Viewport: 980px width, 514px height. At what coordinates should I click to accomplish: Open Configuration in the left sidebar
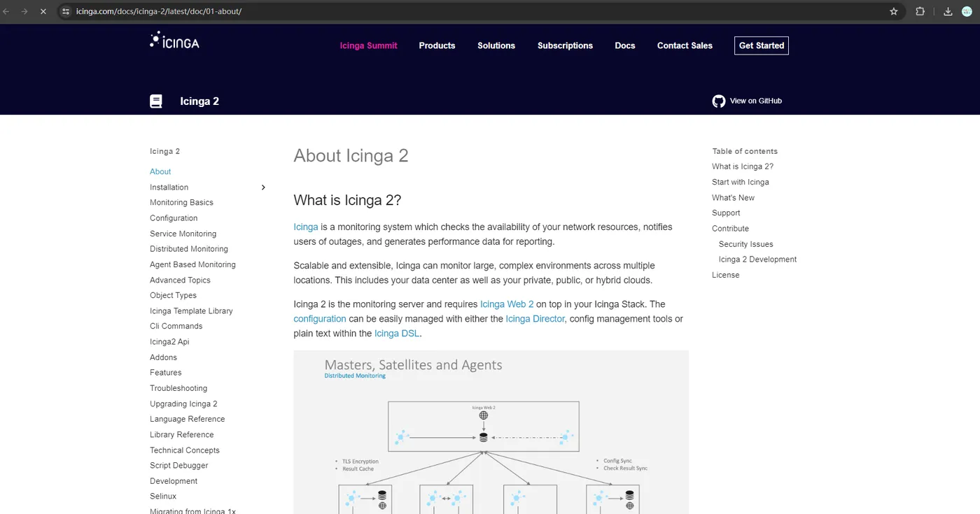pos(174,218)
